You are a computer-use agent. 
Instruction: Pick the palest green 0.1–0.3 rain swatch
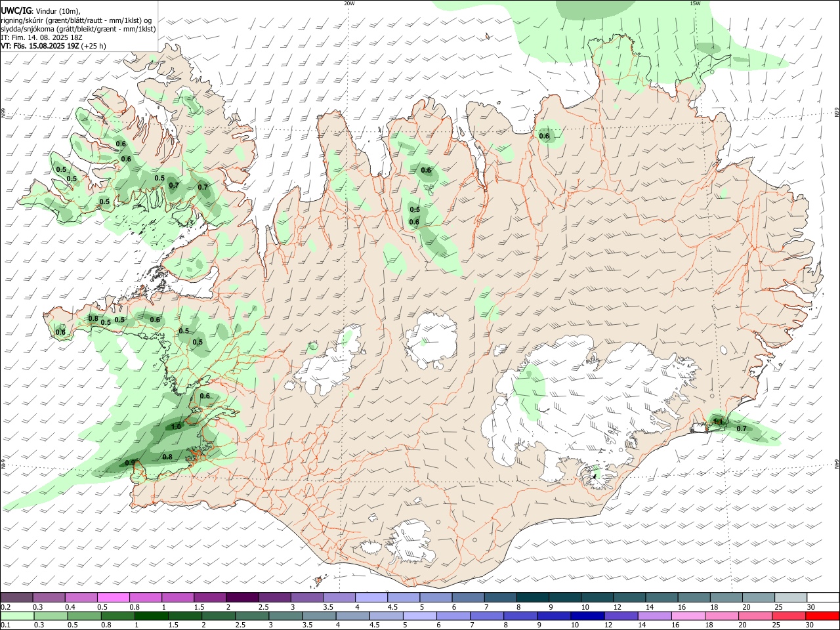pos(17,616)
